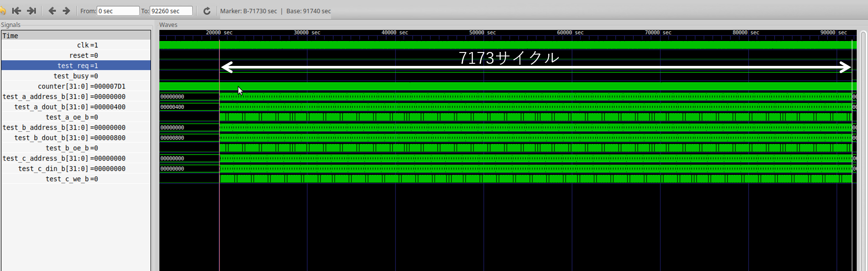Click the reload waveform icon
Screen dimensions: 868x271
click(207, 11)
